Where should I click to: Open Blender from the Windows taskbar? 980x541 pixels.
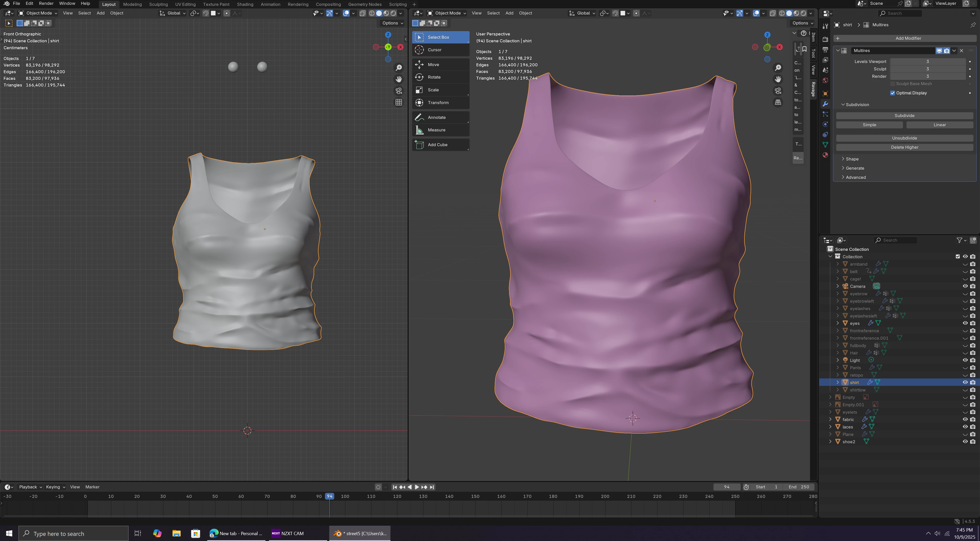tap(360, 533)
